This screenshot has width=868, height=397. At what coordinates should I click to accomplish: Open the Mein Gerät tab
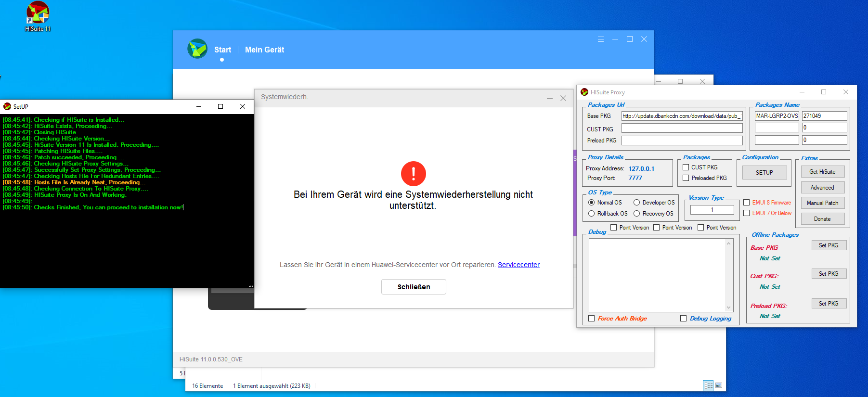pyautogui.click(x=264, y=50)
